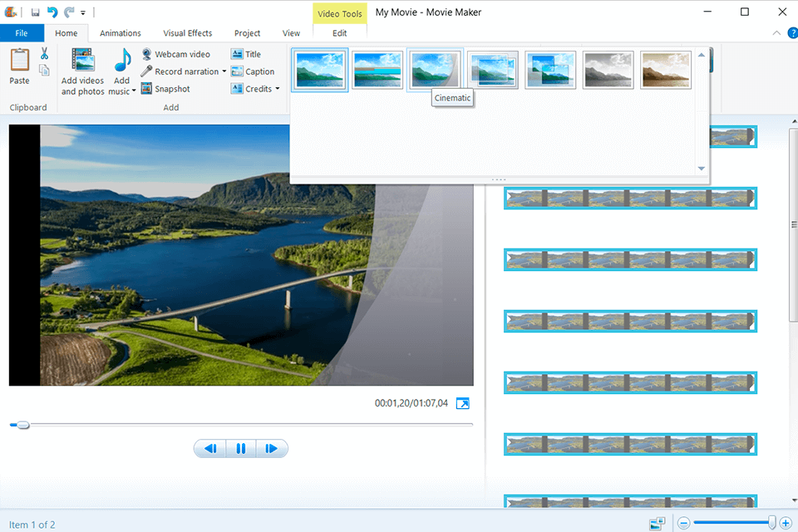The height and width of the screenshot is (532, 798).
Task: Click the Paste clipboard icon
Action: pyautogui.click(x=19, y=61)
